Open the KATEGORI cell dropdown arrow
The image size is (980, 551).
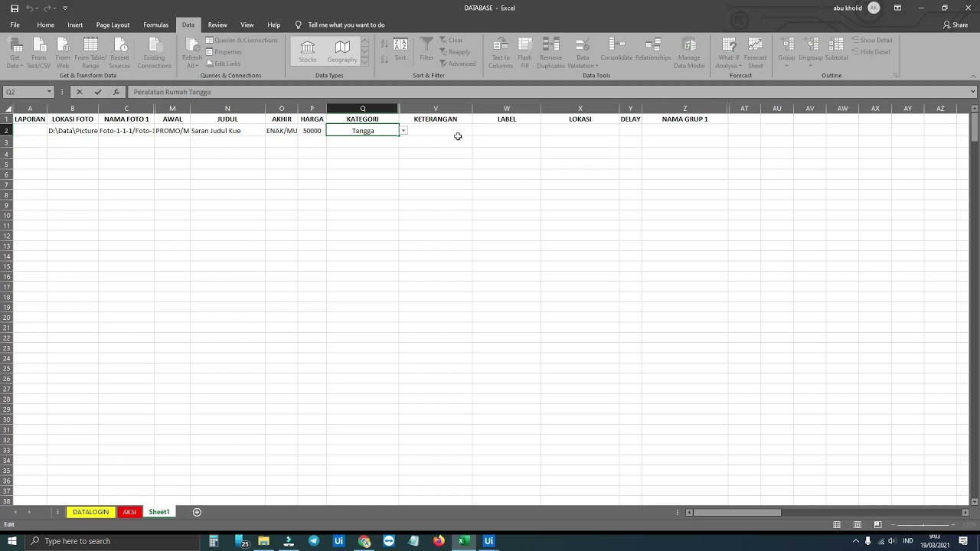(403, 131)
